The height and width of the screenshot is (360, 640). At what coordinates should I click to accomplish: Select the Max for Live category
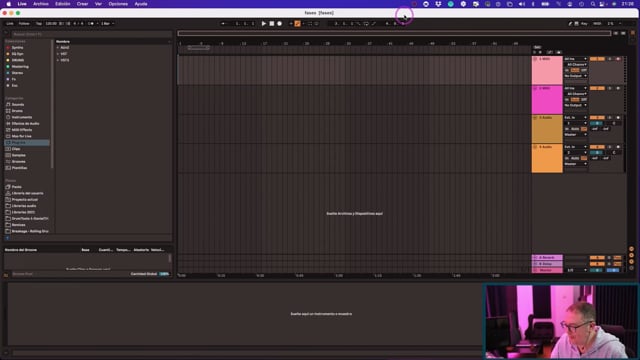pos(21,136)
